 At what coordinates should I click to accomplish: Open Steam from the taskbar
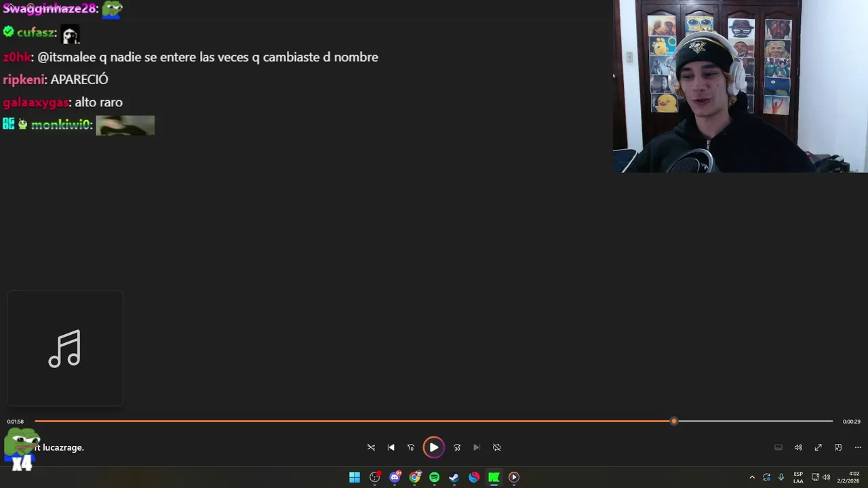pyautogui.click(x=454, y=477)
